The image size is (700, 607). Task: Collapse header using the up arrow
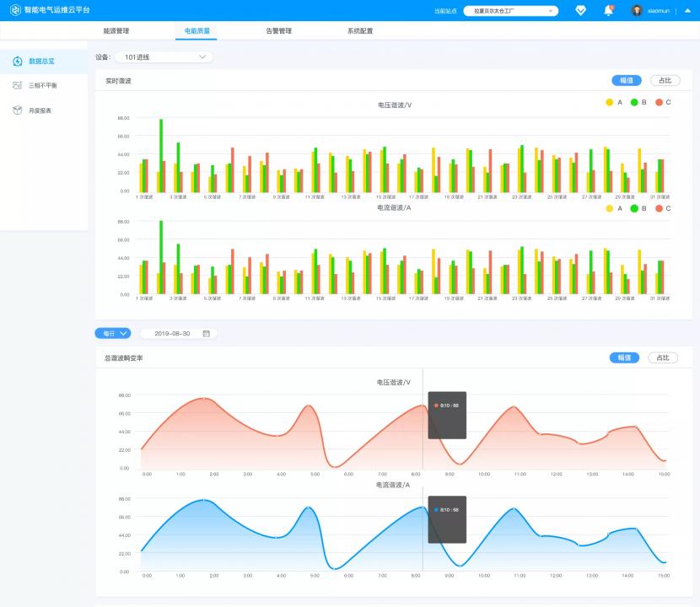687,10
